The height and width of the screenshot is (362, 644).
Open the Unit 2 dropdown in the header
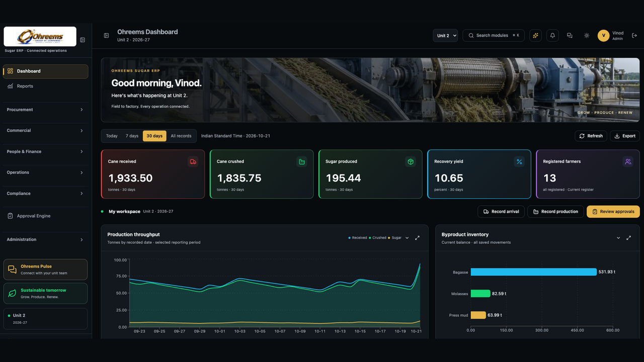445,36
